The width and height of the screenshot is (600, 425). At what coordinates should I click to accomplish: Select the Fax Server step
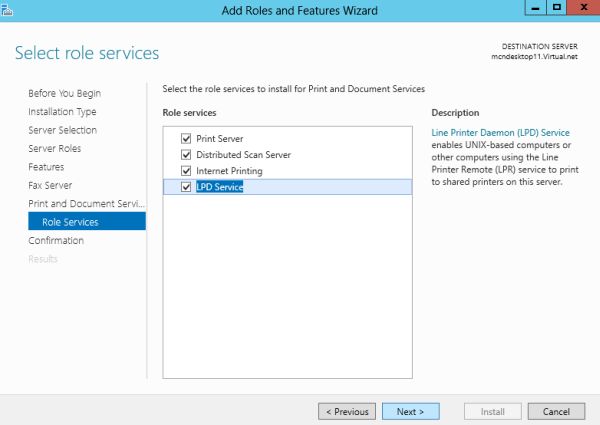pos(50,185)
